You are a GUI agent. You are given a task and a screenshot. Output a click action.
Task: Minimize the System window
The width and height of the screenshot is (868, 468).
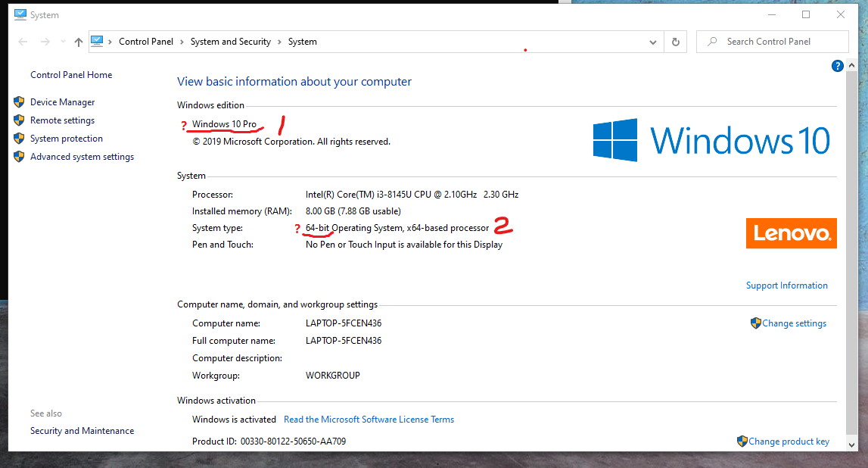(x=772, y=15)
